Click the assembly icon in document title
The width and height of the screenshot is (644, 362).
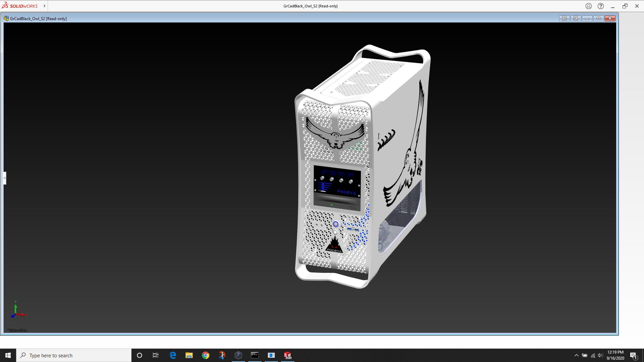click(6, 18)
